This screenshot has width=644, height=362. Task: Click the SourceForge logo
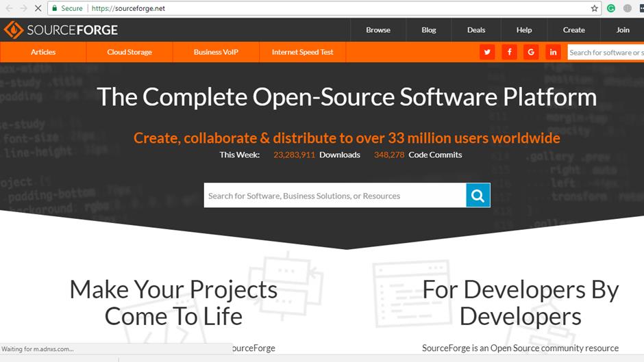click(61, 30)
